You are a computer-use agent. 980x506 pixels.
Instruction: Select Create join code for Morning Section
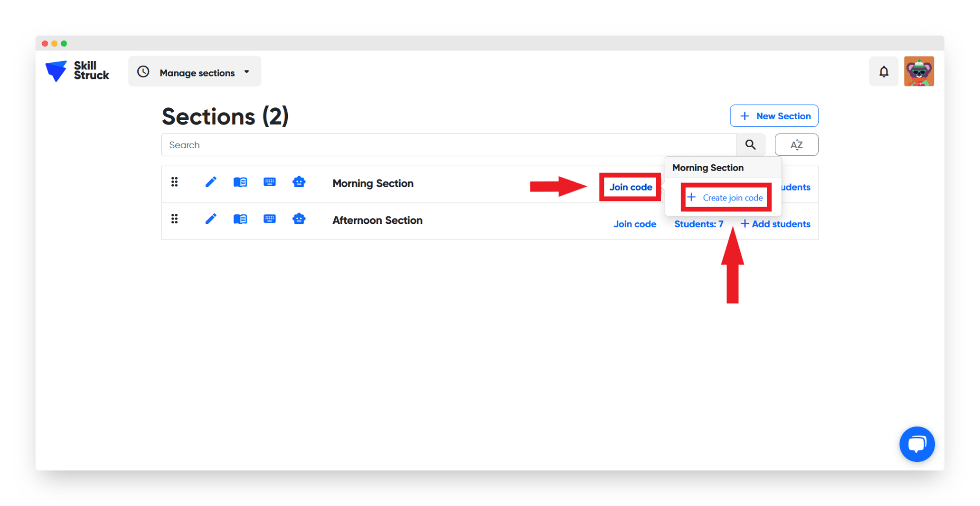point(726,197)
